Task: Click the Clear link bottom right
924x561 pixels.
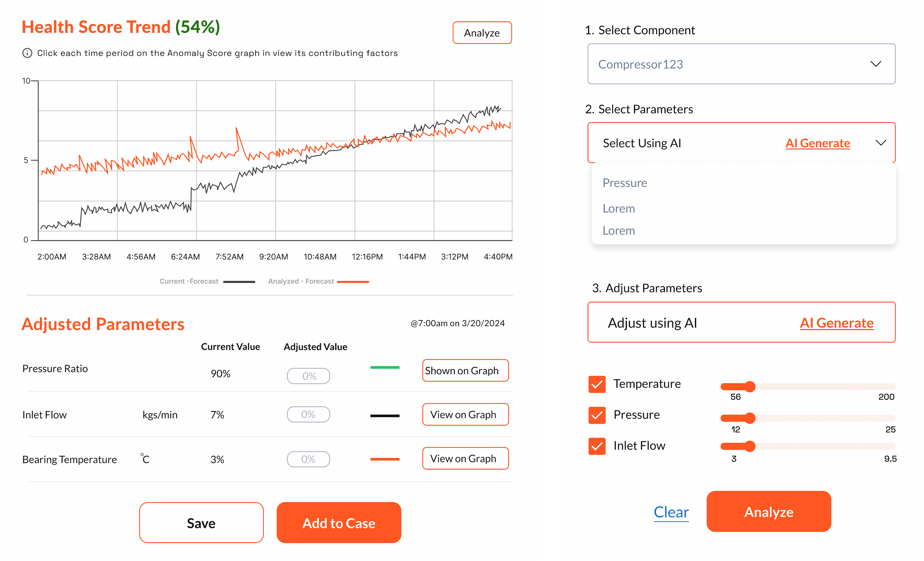Action: pos(671,511)
